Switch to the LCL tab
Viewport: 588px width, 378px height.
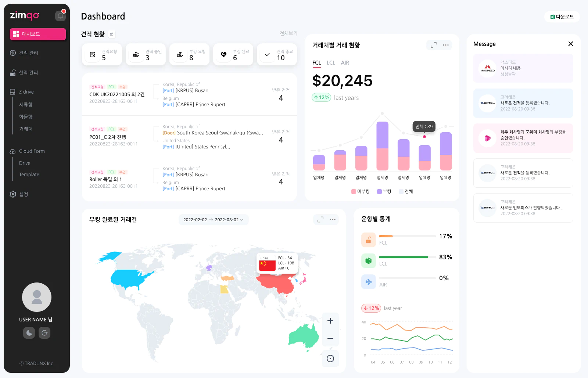(331, 62)
